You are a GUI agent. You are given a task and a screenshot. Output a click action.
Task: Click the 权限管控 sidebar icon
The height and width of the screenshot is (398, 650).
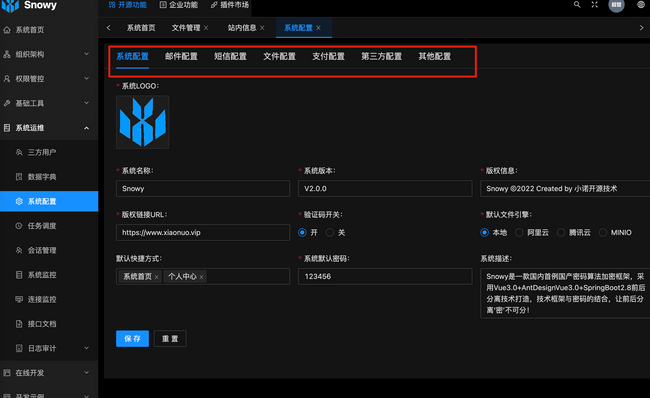click(x=7, y=79)
